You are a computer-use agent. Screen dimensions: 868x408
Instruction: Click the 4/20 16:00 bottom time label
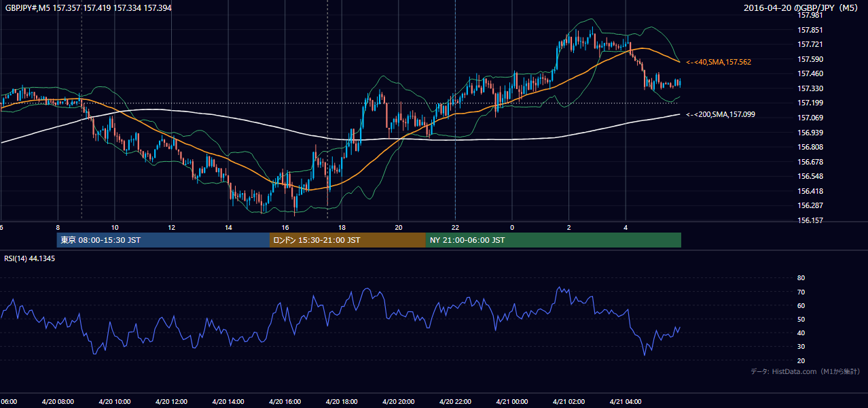click(x=285, y=401)
